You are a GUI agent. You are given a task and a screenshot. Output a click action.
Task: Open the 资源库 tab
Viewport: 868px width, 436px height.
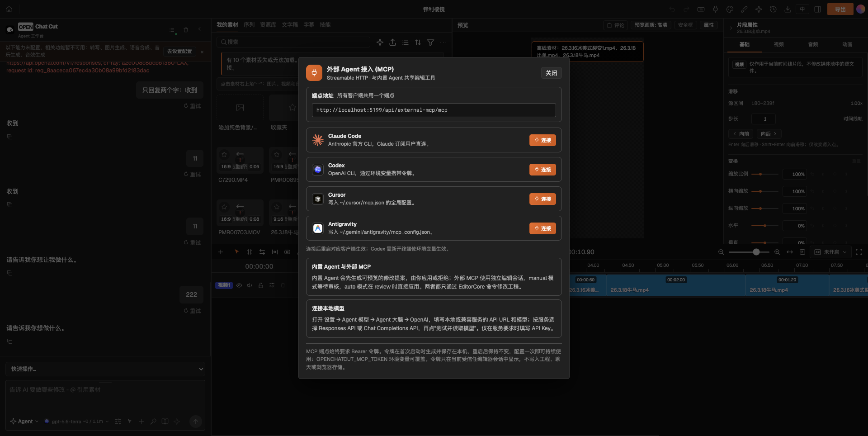[268, 25]
